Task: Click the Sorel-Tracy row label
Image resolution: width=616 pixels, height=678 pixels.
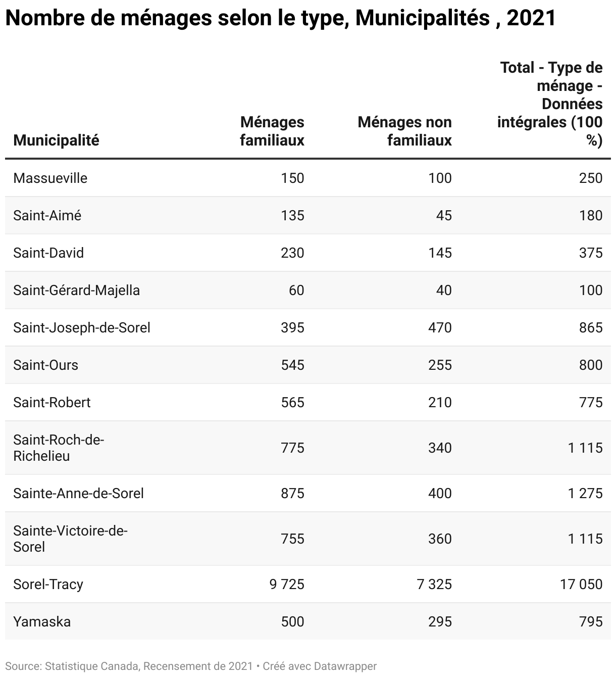Action: tap(48, 584)
